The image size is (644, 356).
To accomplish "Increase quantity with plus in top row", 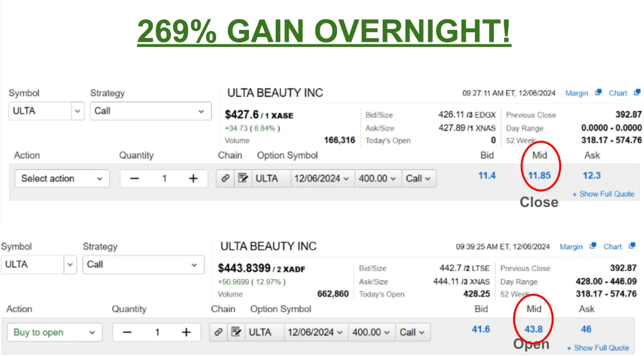I will [x=193, y=179].
